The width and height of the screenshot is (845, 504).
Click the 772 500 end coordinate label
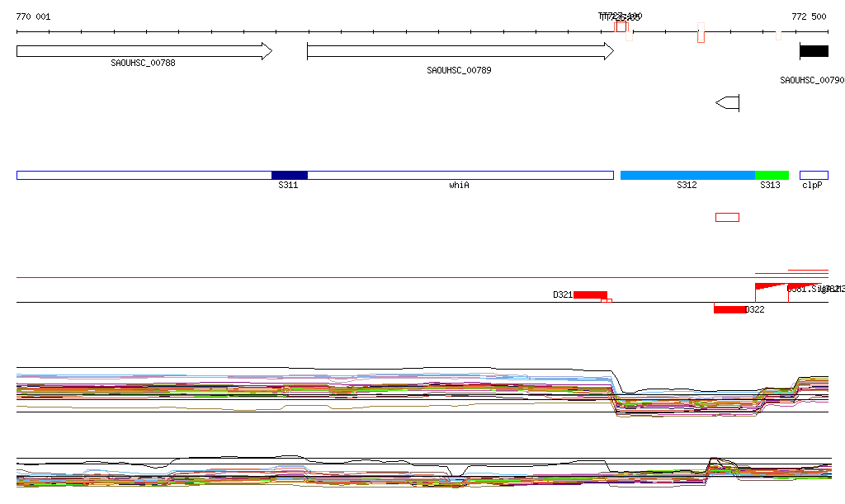[809, 17]
